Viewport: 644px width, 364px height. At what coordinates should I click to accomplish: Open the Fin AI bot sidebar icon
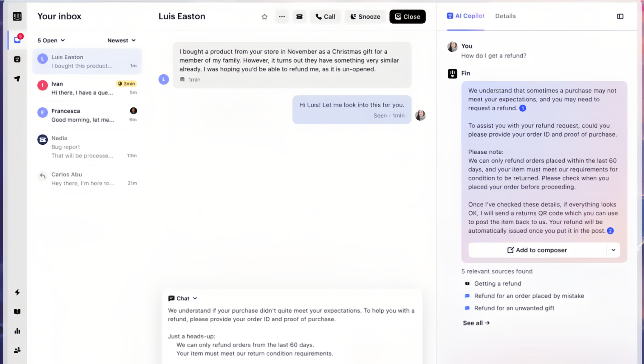click(x=17, y=59)
